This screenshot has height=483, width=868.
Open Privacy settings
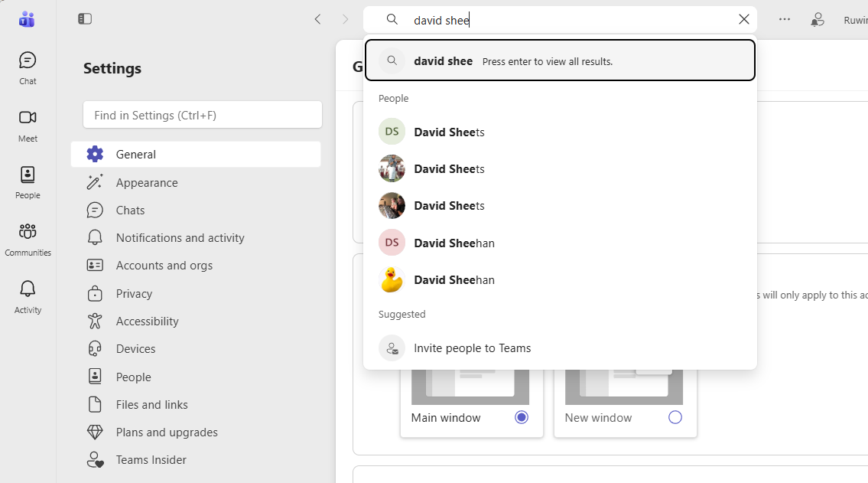click(x=196, y=294)
